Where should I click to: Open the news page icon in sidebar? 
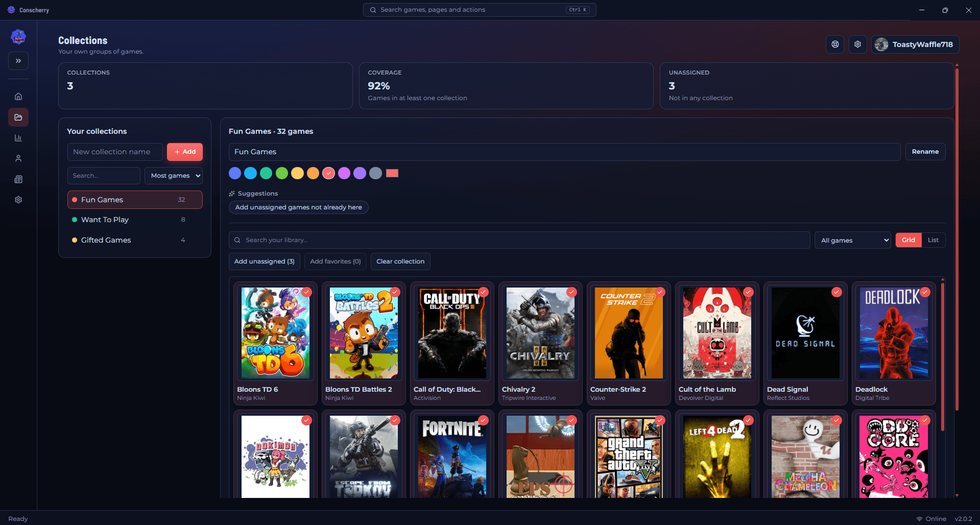[x=18, y=179]
